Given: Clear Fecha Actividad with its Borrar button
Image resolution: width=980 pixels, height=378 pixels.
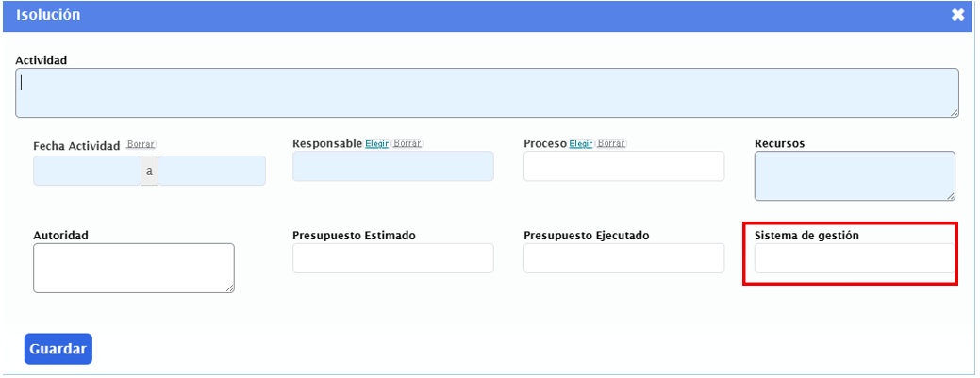Looking at the screenshot, I should (141, 144).
